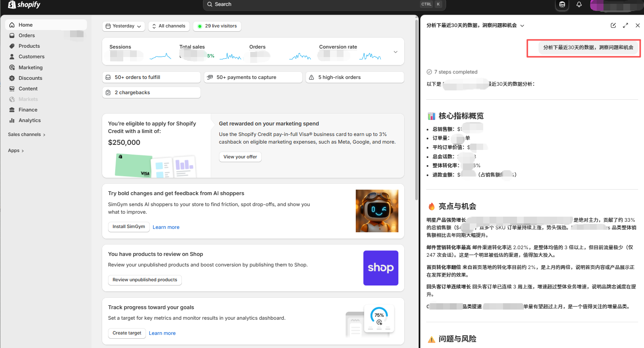Click the Create target button
The image size is (644, 348).
coord(127,333)
